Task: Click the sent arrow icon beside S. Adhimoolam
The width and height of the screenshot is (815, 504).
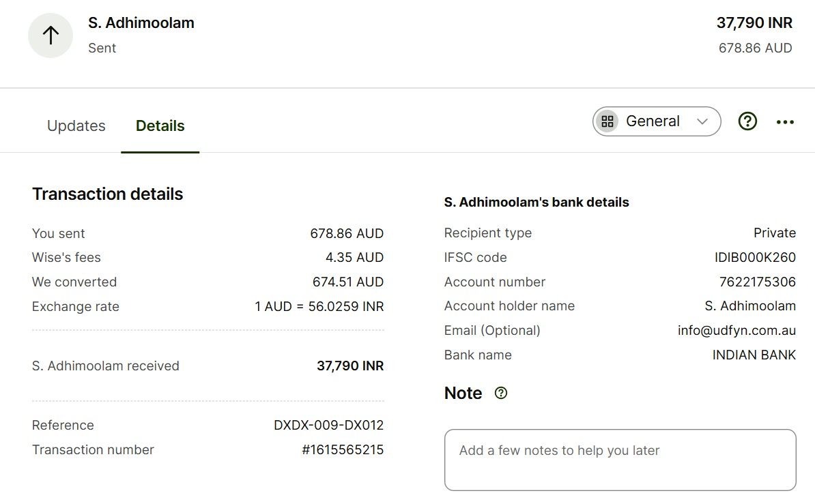Action: [51, 35]
